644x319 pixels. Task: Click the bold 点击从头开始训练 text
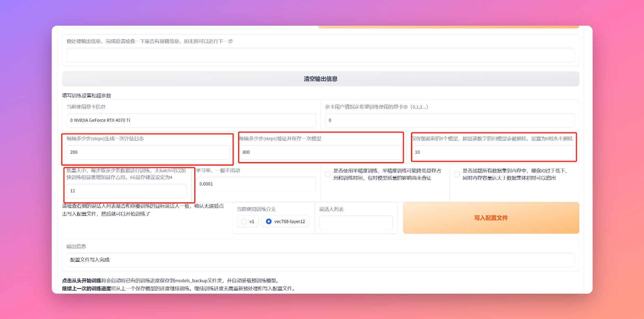82,281
